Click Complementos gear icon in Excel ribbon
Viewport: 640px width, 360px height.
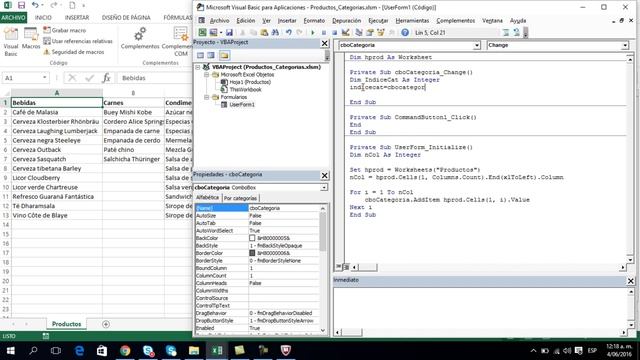point(140,38)
